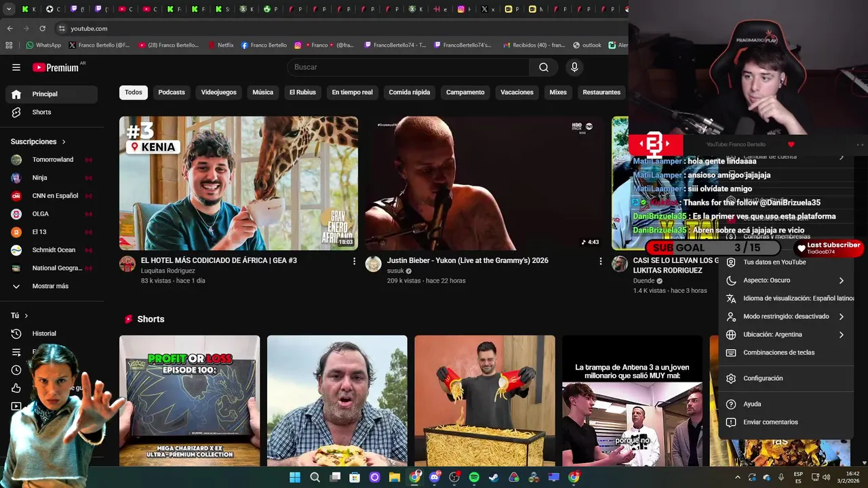Image resolution: width=868 pixels, height=488 pixels.
Task: Open the Kenia giraffe video thumbnail
Action: coord(239,183)
